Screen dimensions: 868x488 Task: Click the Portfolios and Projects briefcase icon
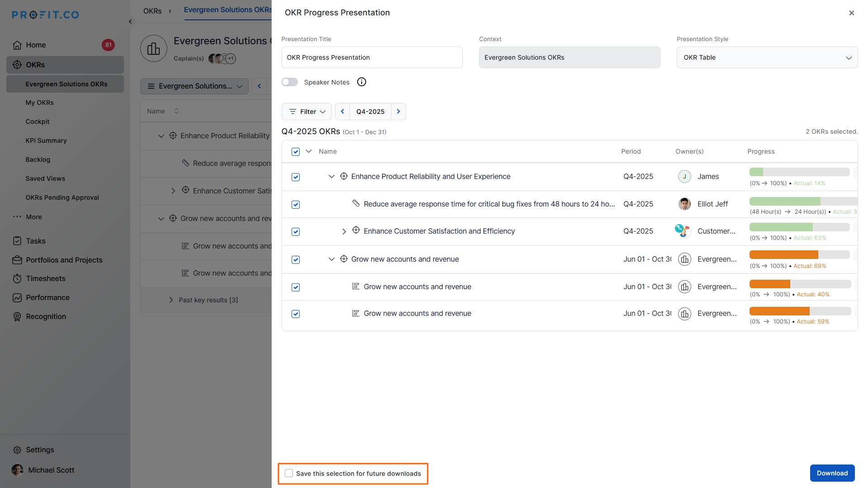[x=17, y=260]
